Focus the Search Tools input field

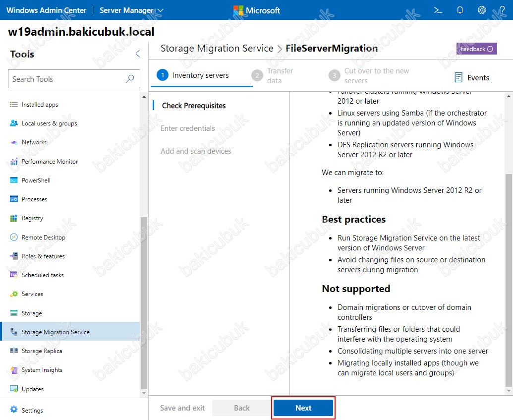click(x=74, y=78)
